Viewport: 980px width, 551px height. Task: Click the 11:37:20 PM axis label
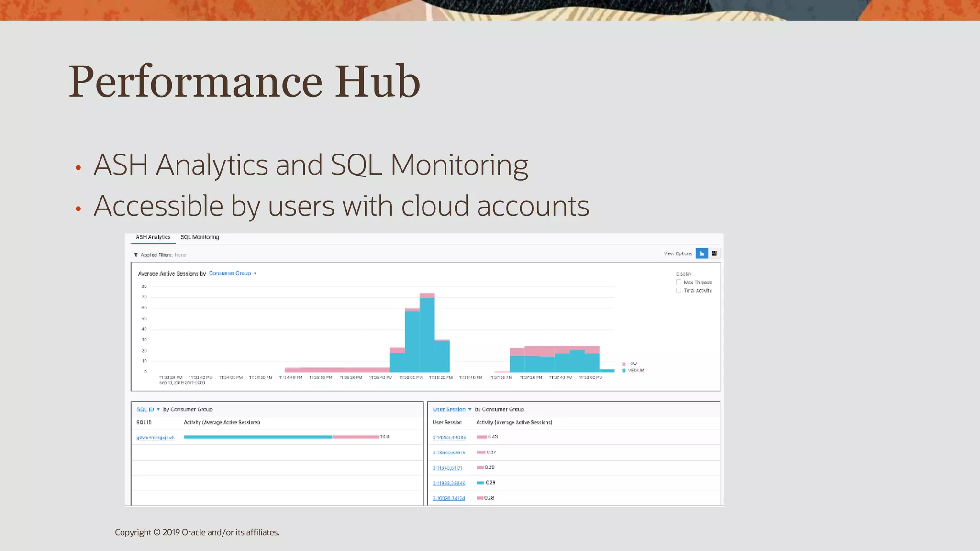[x=531, y=378]
